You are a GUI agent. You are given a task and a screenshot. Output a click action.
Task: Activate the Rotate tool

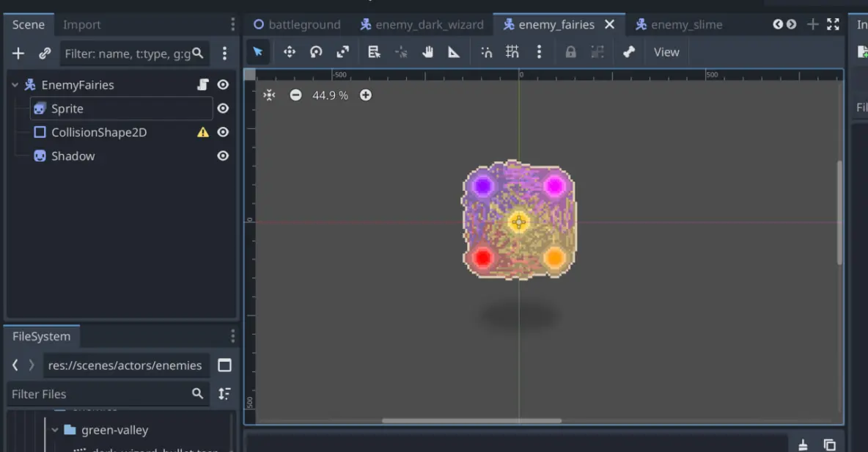(x=316, y=52)
